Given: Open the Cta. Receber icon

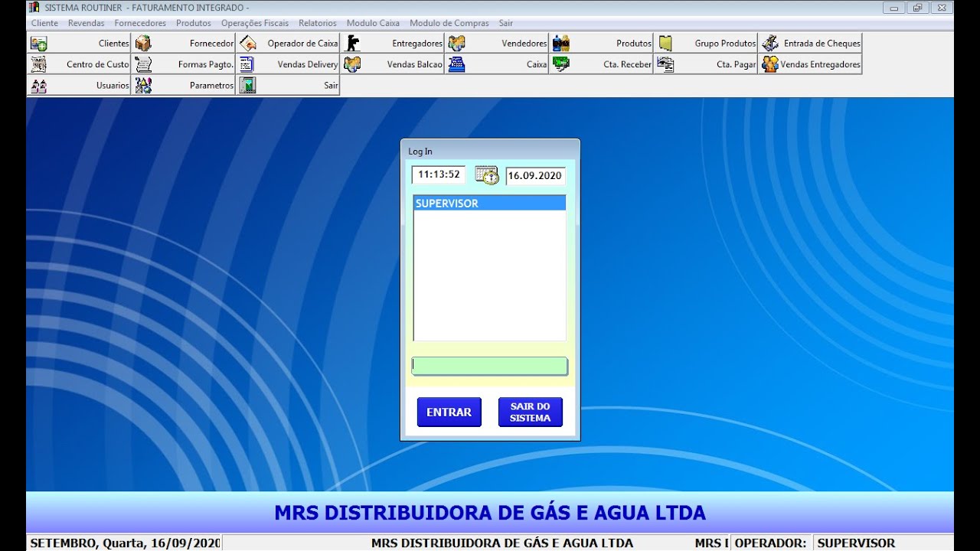Looking at the screenshot, I should (561, 64).
